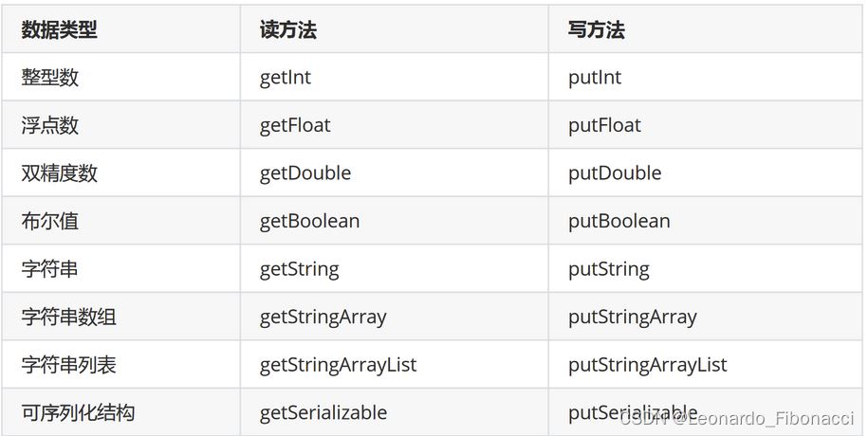
Task: Click the putStringArrayList method text
Action: 648,365
